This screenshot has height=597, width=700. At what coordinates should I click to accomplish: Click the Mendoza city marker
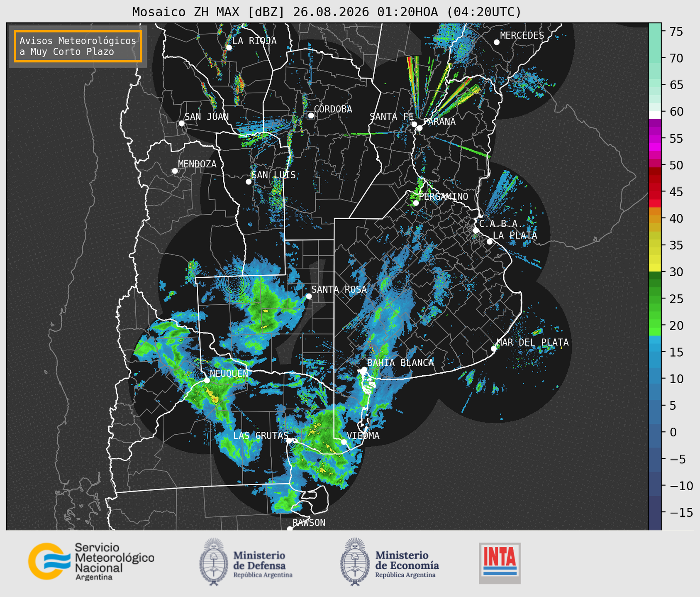175,171
